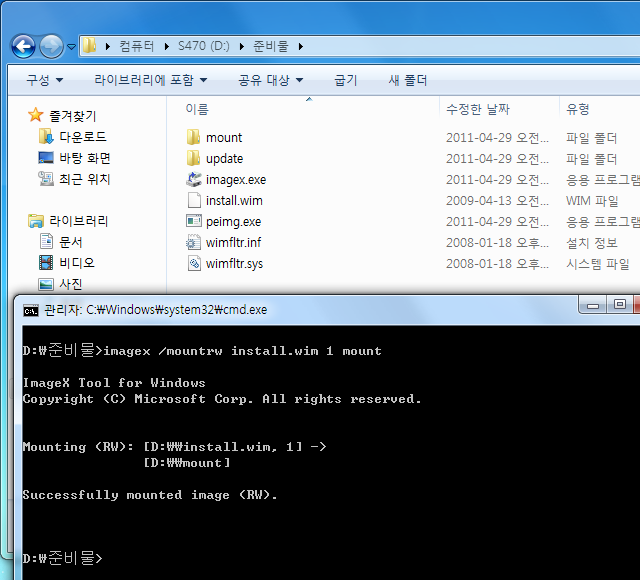Select the update folder name
Screen dimensions: 640x580
pyautogui.click(x=224, y=159)
